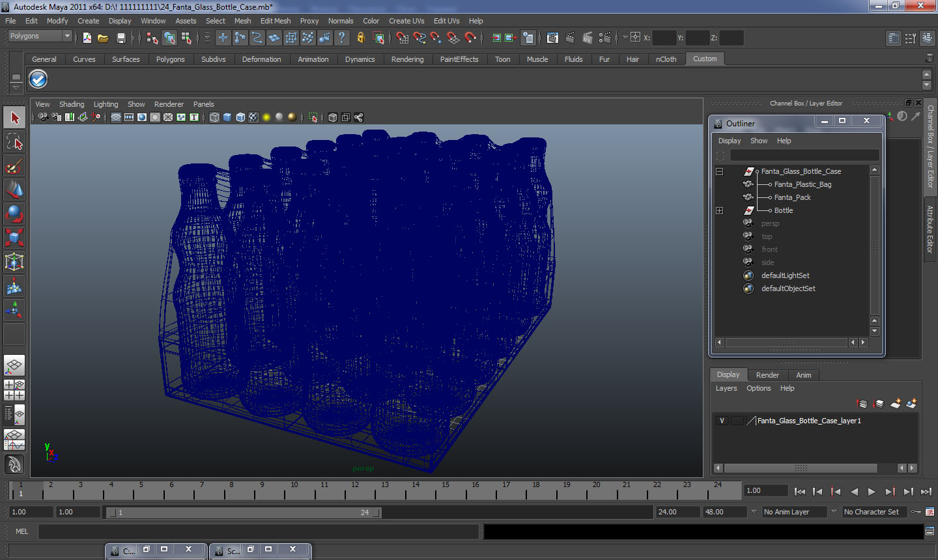Image resolution: width=938 pixels, height=560 pixels.
Task: Switch to persp/outliner layout
Action: (x=14, y=414)
